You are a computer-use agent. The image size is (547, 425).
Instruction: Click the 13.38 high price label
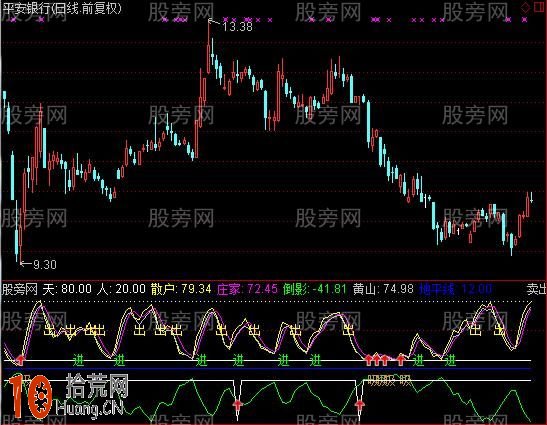coord(237,27)
